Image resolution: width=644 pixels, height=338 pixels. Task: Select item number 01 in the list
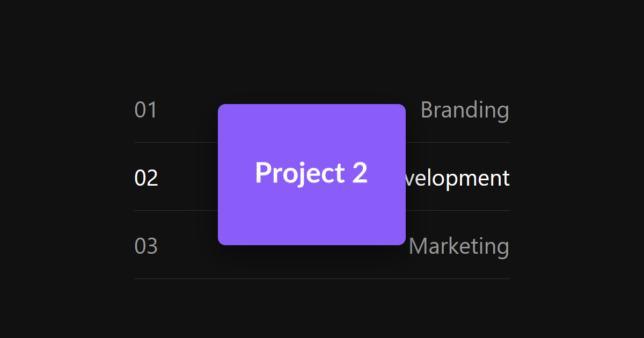[145, 110]
